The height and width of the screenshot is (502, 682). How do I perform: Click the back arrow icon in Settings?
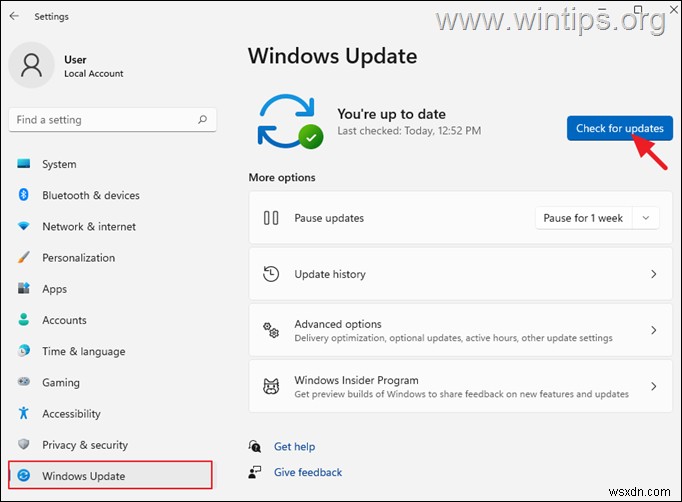(x=14, y=16)
